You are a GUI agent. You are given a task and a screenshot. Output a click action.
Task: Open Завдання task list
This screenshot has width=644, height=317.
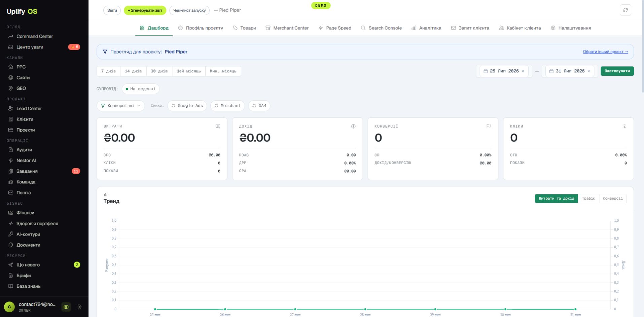[x=44, y=171]
